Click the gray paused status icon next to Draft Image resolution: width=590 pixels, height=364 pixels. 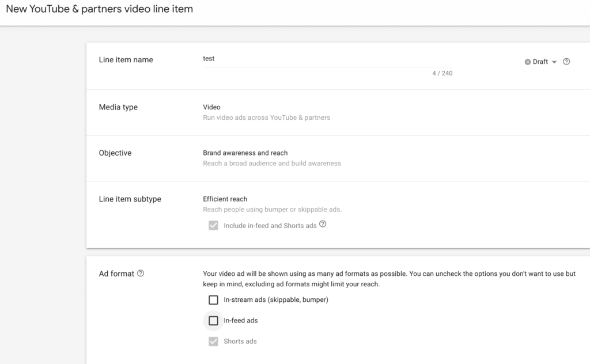(x=526, y=61)
